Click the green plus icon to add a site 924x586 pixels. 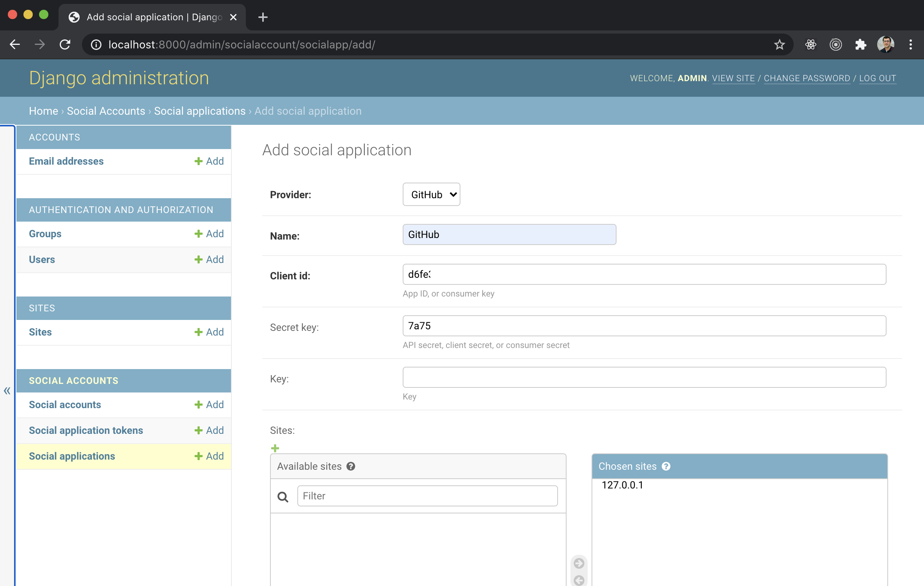275,448
